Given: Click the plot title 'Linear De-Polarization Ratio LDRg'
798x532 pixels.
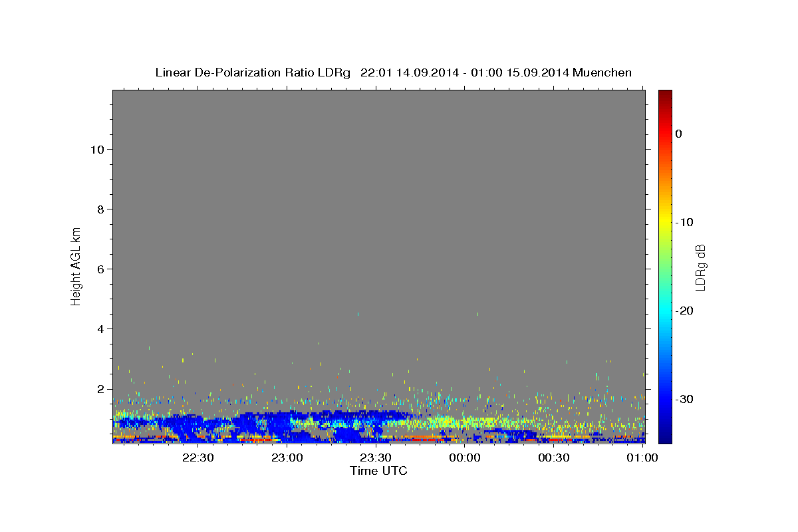Looking at the screenshot, I should (253, 72).
